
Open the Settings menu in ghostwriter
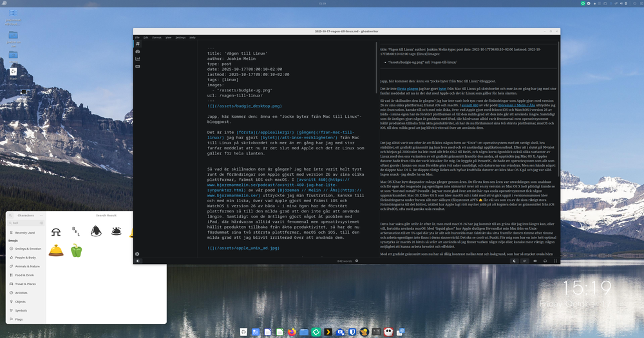180,37
